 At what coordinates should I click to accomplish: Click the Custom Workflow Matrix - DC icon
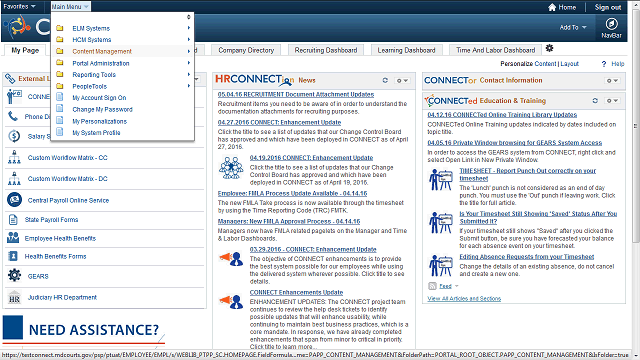coord(14,178)
